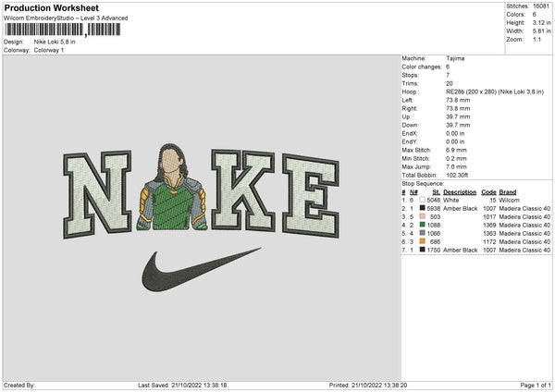The width and height of the screenshot is (555, 392).
Task: Click code '1172' in stop row 6
Action: pos(489,241)
